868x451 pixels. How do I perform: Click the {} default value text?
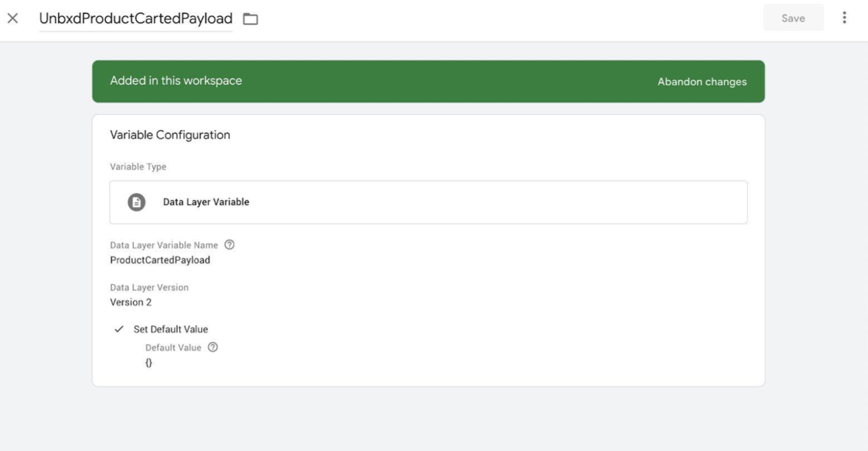click(x=149, y=363)
